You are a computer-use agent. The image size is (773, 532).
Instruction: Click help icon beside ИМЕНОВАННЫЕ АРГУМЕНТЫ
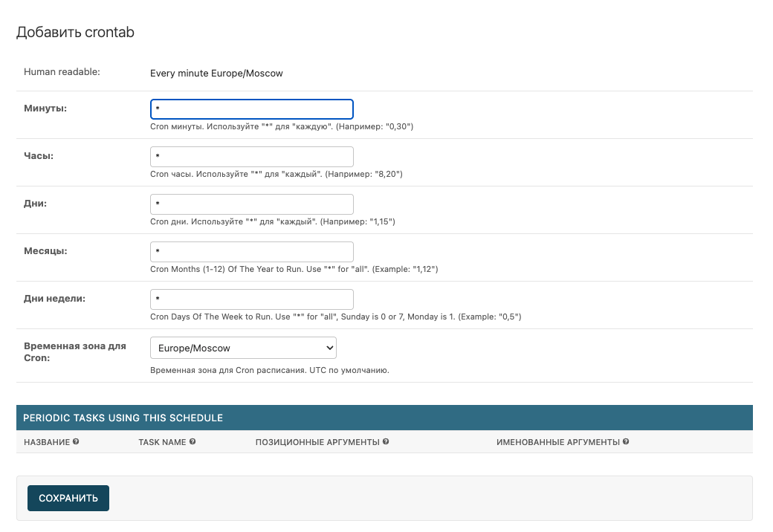pyautogui.click(x=626, y=442)
